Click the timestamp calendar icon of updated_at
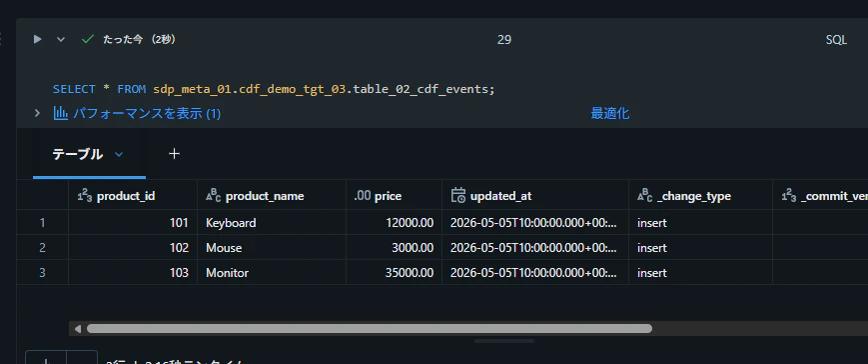 [x=457, y=195]
